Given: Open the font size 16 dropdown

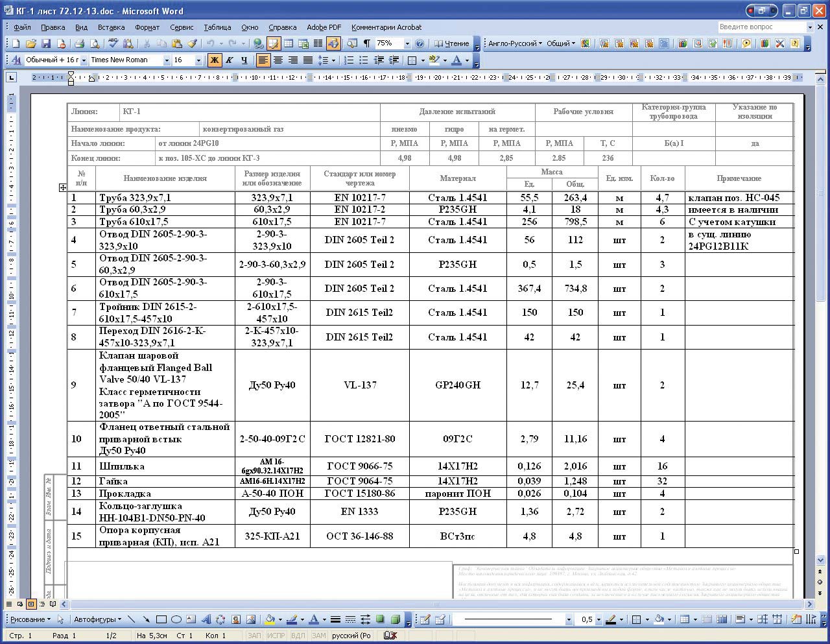Looking at the screenshot, I should [x=198, y=60].
